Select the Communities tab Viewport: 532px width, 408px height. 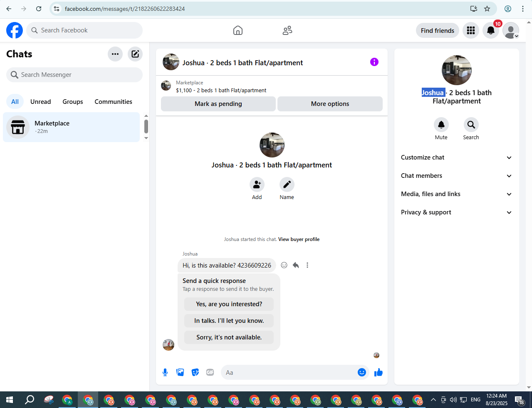113,102
